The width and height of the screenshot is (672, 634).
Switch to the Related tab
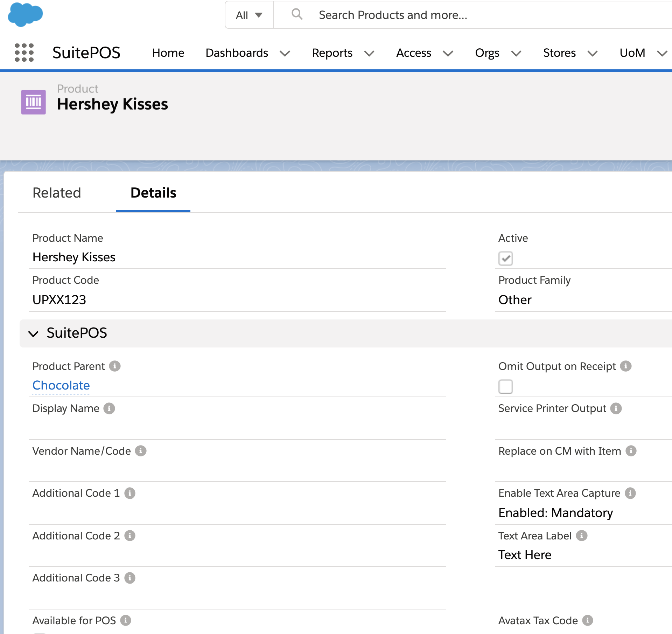57,193
